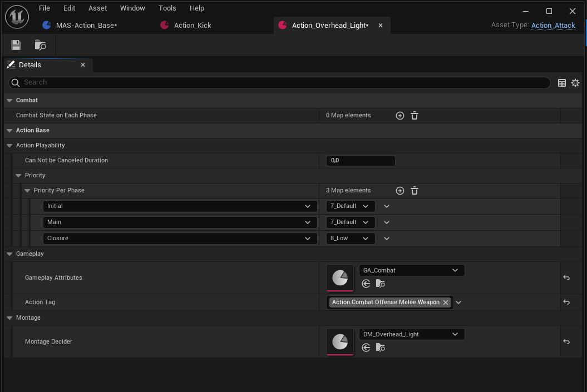587x392 pixels.
Task: Open the Asset menu
Action: point(97,8)
